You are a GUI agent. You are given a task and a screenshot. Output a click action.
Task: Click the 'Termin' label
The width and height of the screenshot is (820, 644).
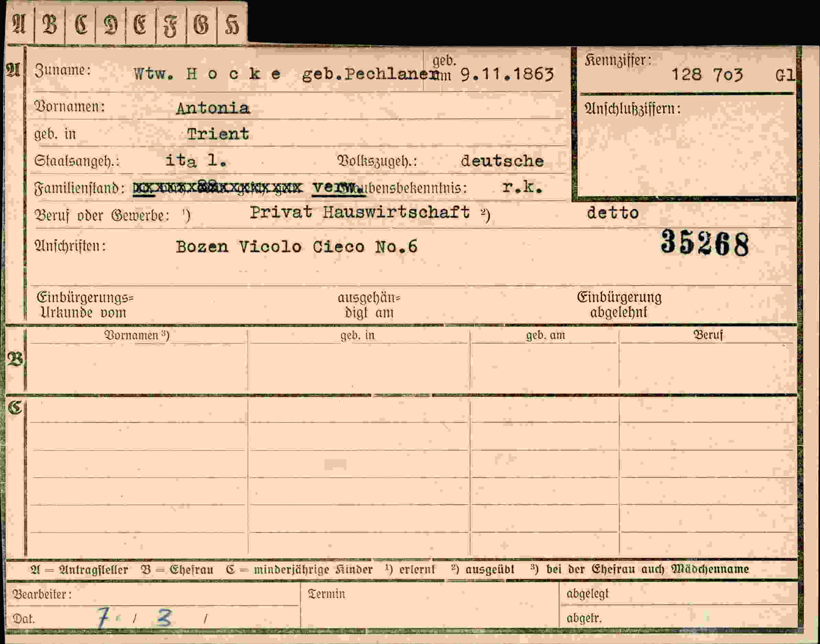(x=326, y=594)
